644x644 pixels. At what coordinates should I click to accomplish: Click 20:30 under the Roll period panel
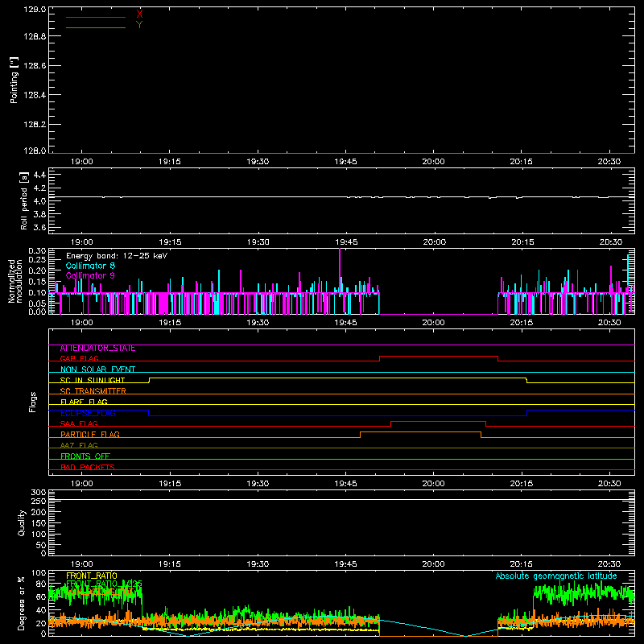tap(610, 242)
